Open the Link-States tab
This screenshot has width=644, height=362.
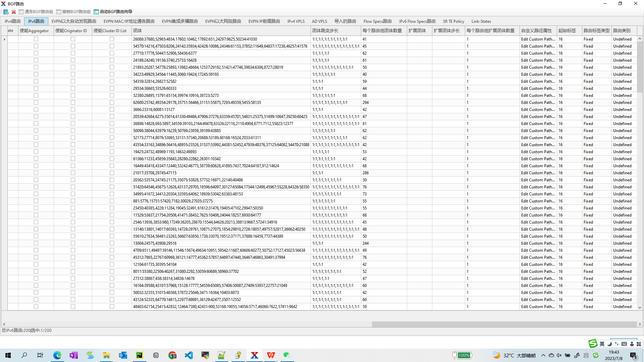[x=481, y=21]
